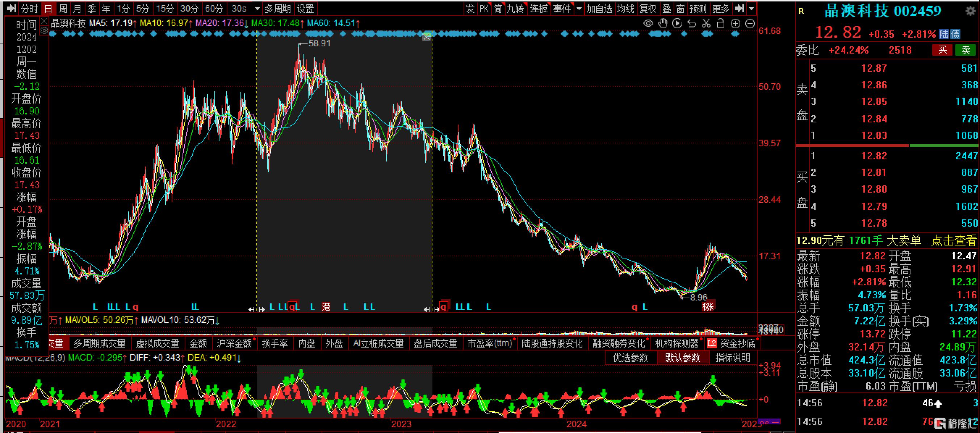Toggle the eye visibility icon above chart
Image resolution: width=980 pixels, height=433 pixels.
(648, 24)
